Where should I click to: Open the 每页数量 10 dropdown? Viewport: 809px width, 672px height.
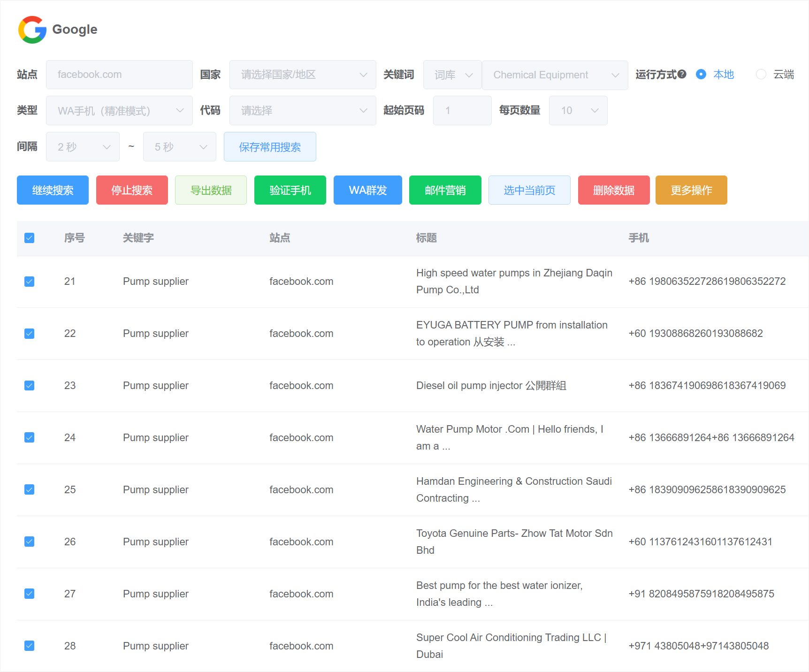(x=578, y=111)
